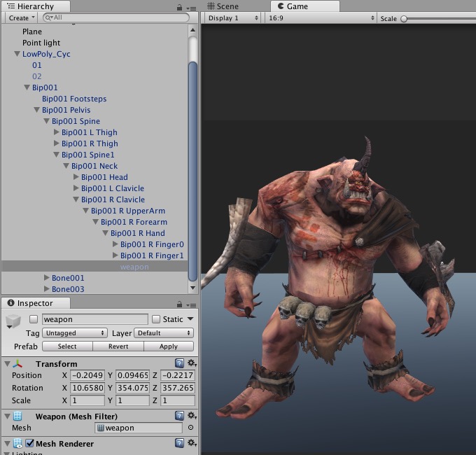The width and height of the screenshot is (476, 455).
Task: Click the Transform axes icon
Action: [x=17, y=363]
